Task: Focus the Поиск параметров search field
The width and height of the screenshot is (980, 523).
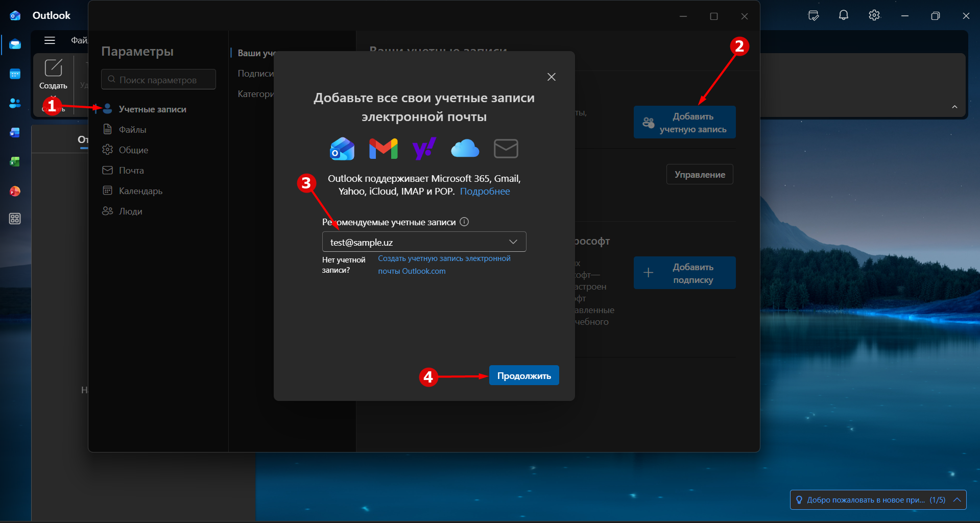Action: point(158,79)
